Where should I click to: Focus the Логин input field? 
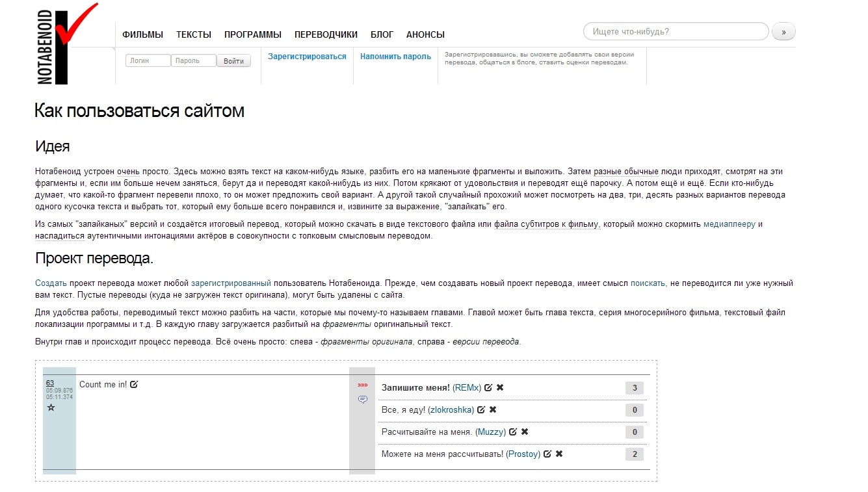(x=148, y=60)
